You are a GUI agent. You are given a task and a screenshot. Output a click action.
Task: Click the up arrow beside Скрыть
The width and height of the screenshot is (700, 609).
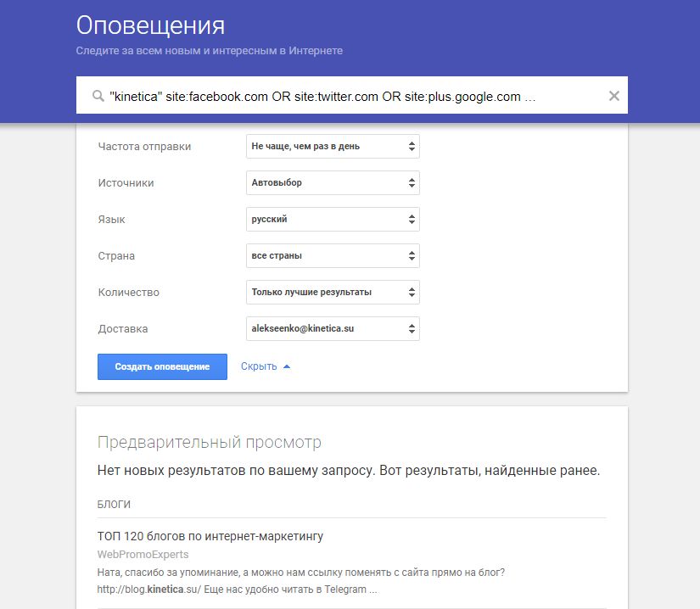(x=287, y=366)
